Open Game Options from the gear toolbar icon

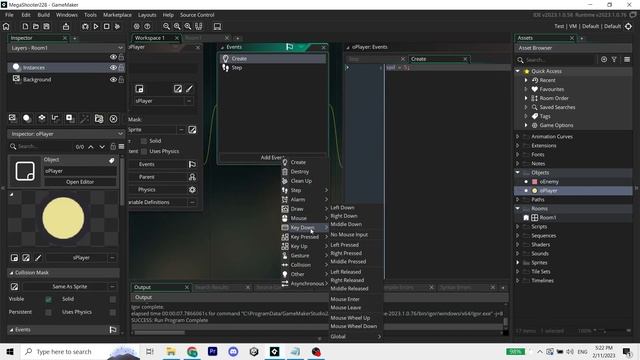pos(136,27)
